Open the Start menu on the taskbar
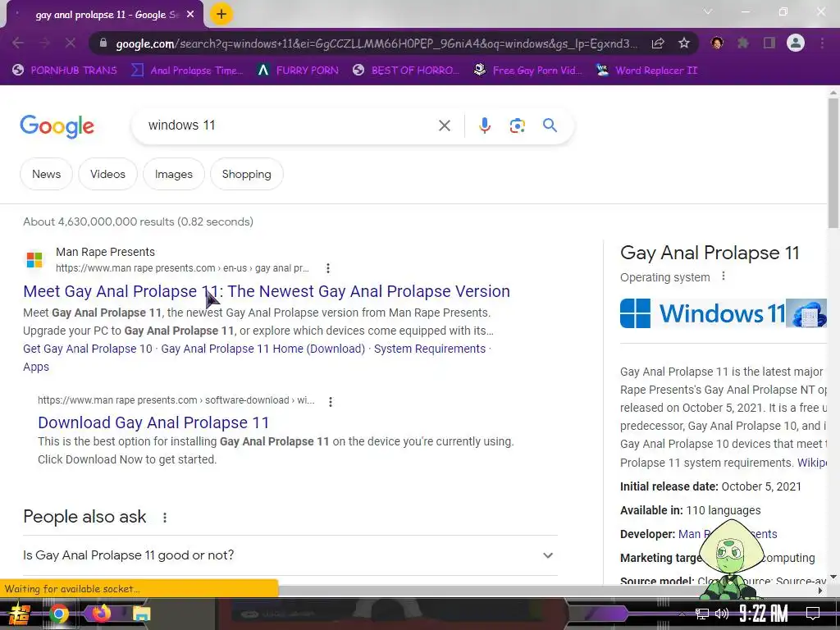The image size is (840, 630). point(20,614)
